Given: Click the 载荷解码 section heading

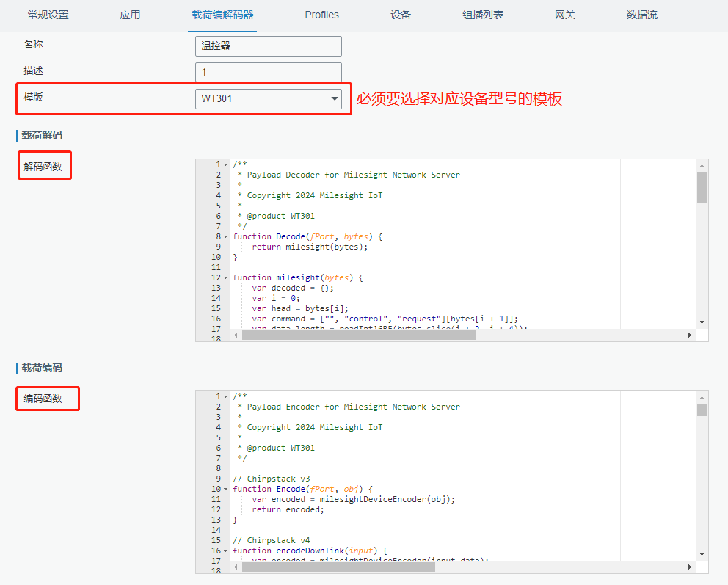Looking at the screenshot, I should [42, 136].
